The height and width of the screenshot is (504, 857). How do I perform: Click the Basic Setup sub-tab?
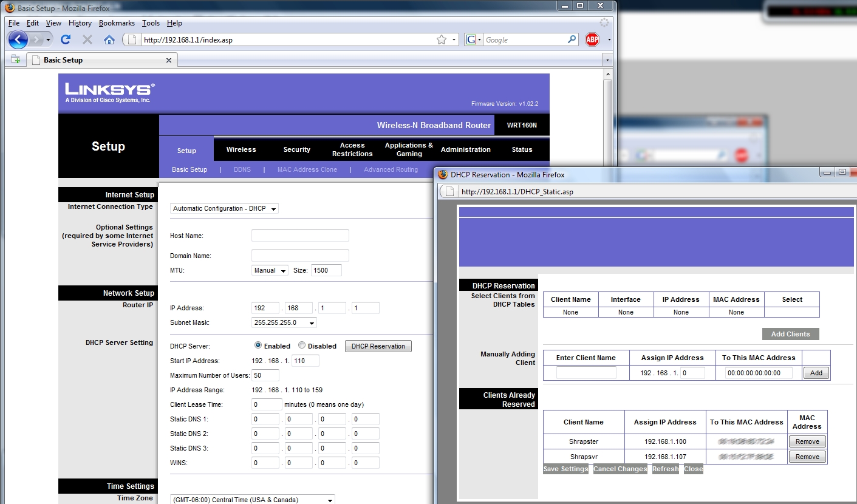pyautogui.click(x=189, y=169)
